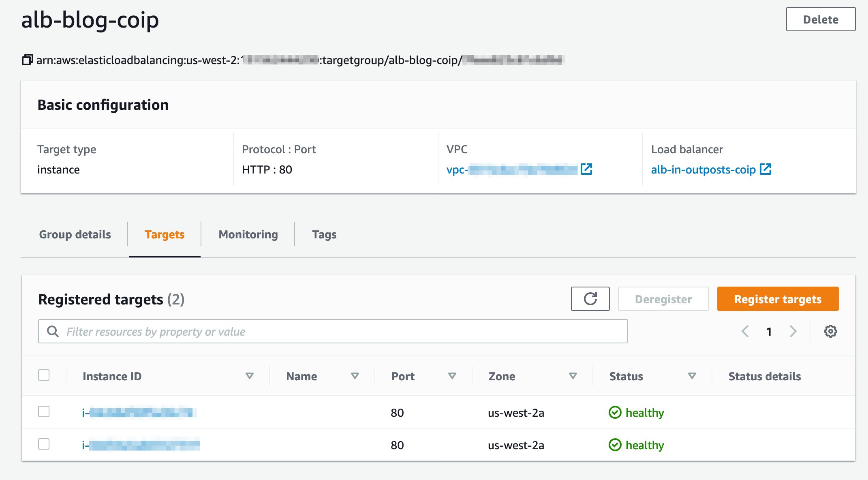Viewport: 868px width, 480px height.
Task: Go to previous page of targets
Action: click(745, 331)
